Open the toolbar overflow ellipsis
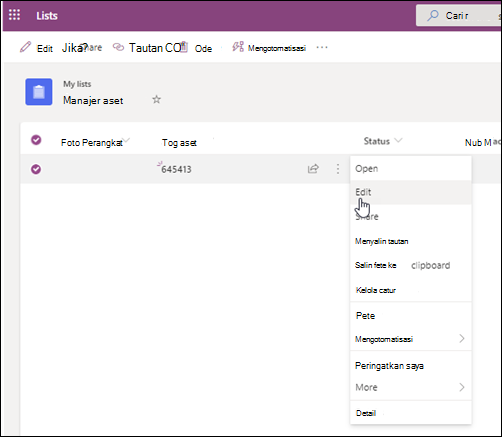This screenshot has width=502, height=437. 322,48
